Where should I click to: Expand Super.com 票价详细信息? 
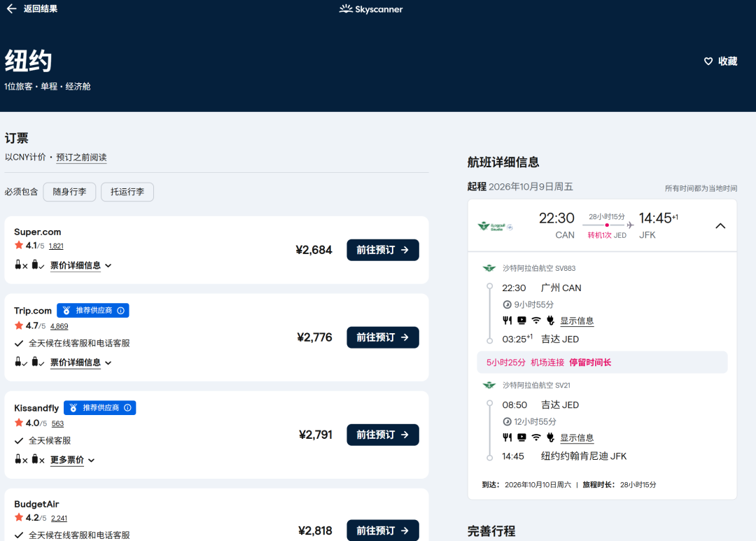tap(81, 265)
